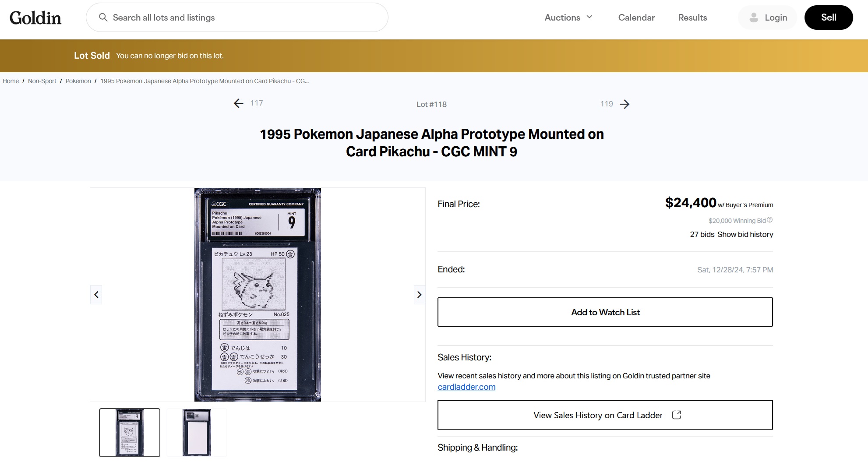This screenshot has width=868, height=462.
Task: Select the front slab thumbnail
Action: pos(130,433)
